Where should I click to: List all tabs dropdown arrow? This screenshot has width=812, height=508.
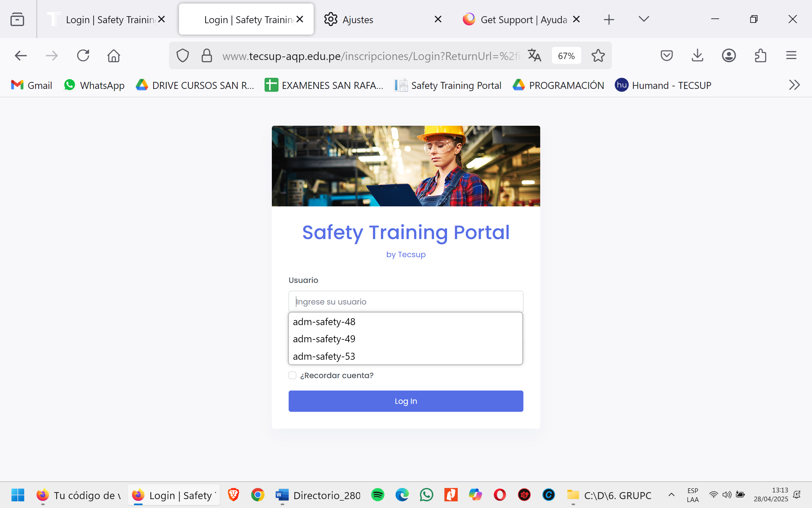click(644, 19)
